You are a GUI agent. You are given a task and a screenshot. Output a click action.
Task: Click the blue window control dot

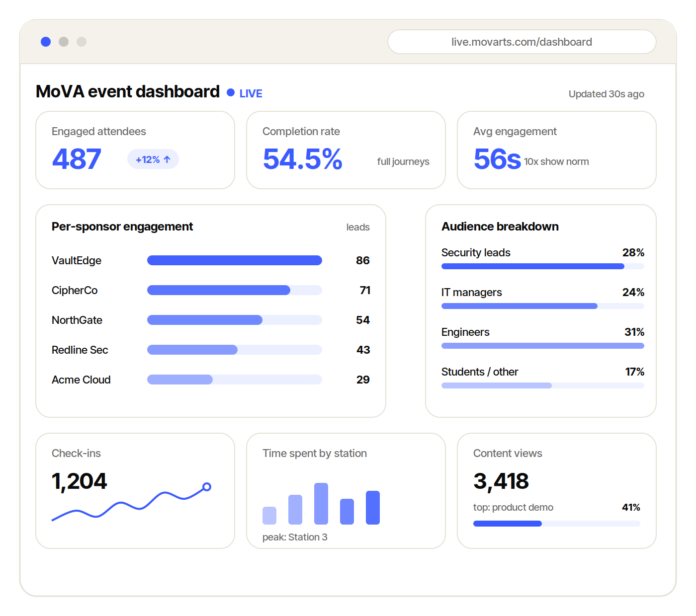(x=46, y=42)
